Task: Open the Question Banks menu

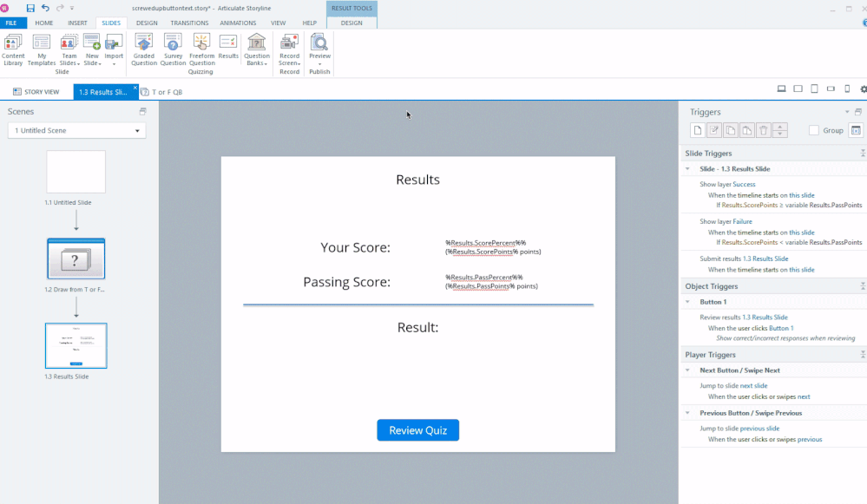Action: tap(257, 49)
